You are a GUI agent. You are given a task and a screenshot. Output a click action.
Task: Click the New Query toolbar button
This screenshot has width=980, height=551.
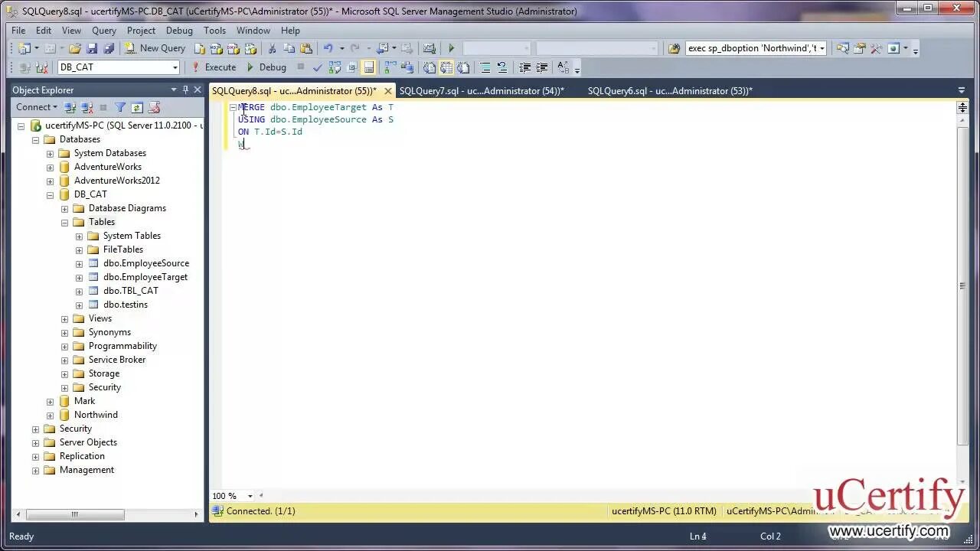pos(155,48)
